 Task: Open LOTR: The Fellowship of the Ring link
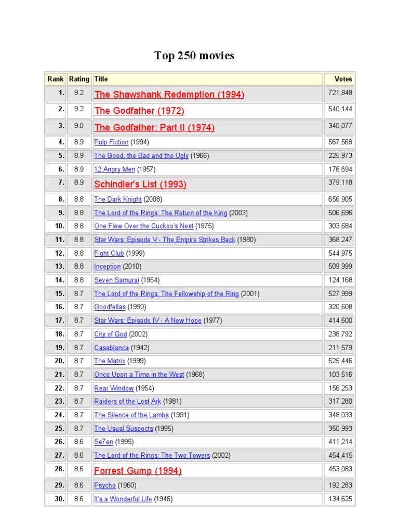(166, 294)
